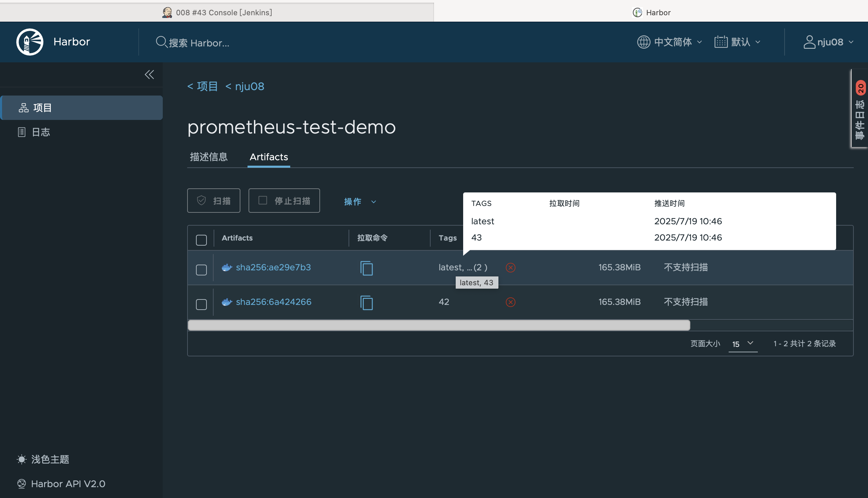
Task: Click the 日志 sidebar log icon
Action: [22, 132]
